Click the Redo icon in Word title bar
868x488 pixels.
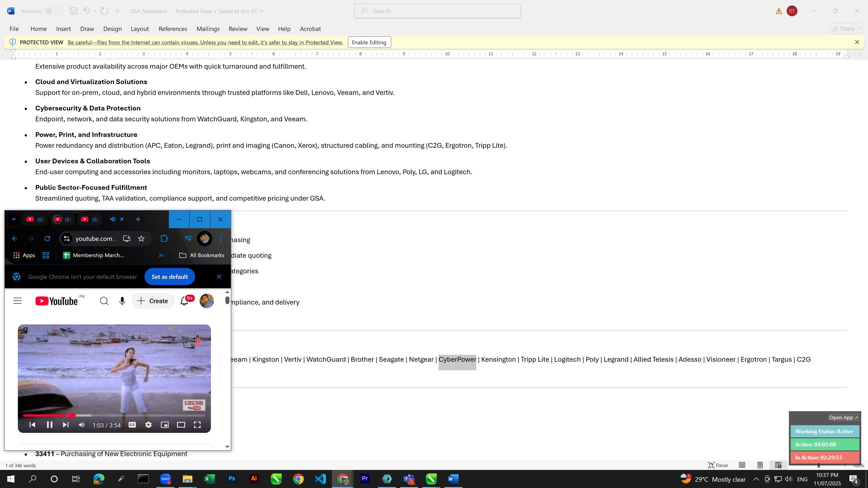104,11
